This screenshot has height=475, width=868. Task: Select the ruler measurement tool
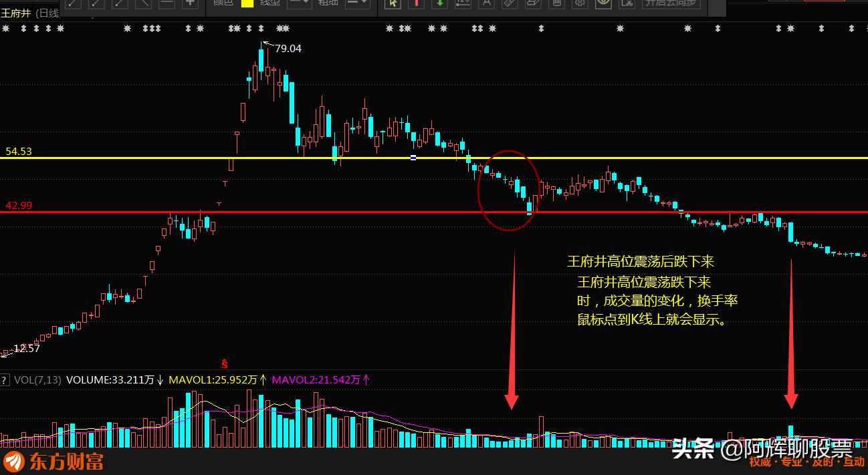tap(510, 3)
